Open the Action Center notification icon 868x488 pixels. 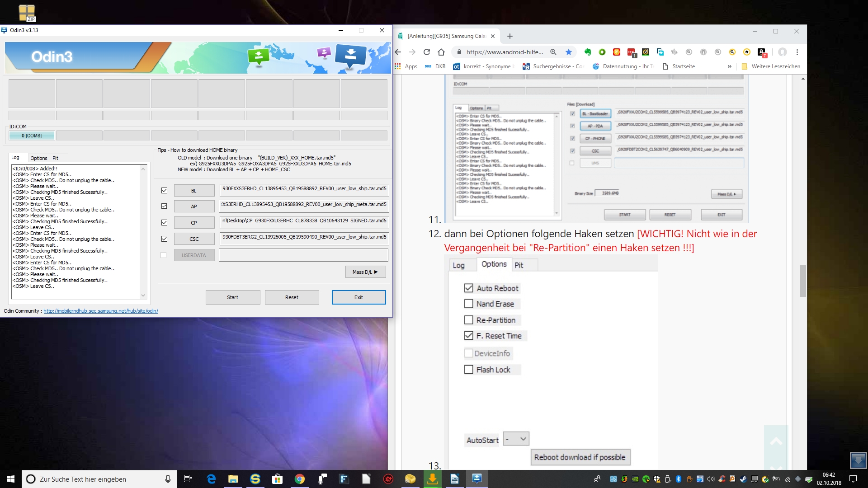coord(853,479)
